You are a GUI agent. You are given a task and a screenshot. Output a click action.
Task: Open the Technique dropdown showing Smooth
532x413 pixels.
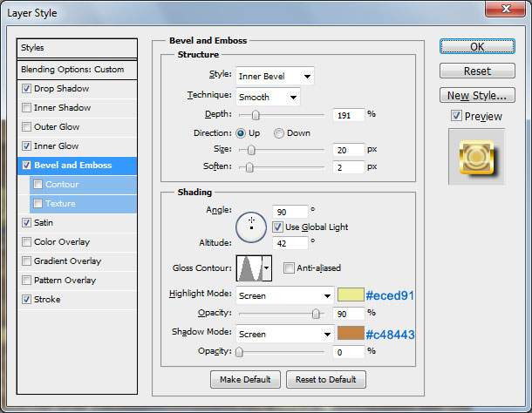point(268,97)
